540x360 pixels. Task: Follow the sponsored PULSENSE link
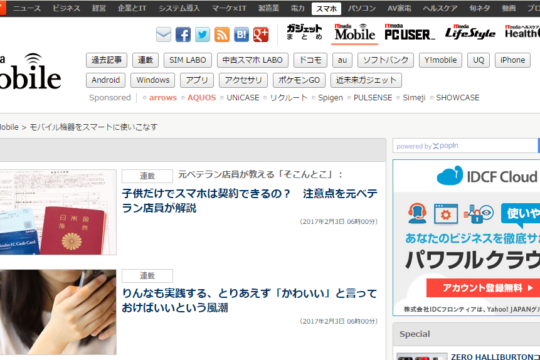pos(373,98)
